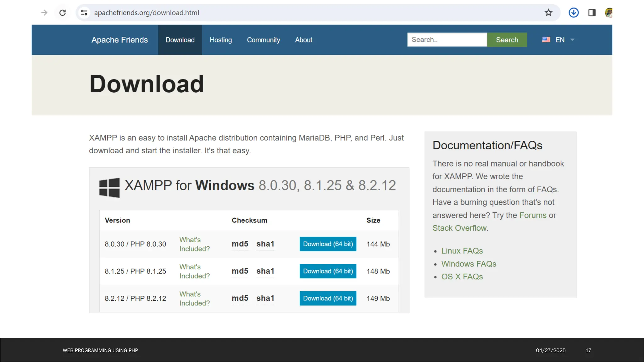This screenshot has height=362, width=644.
Task: Open Linux FAQs link
Action: (462, 251)
